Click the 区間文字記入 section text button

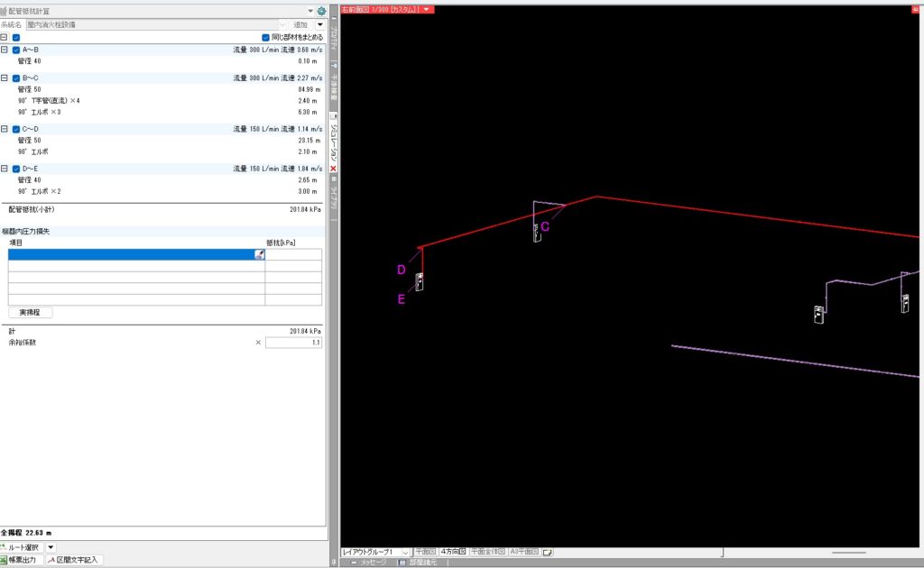(x=75, y=560)
